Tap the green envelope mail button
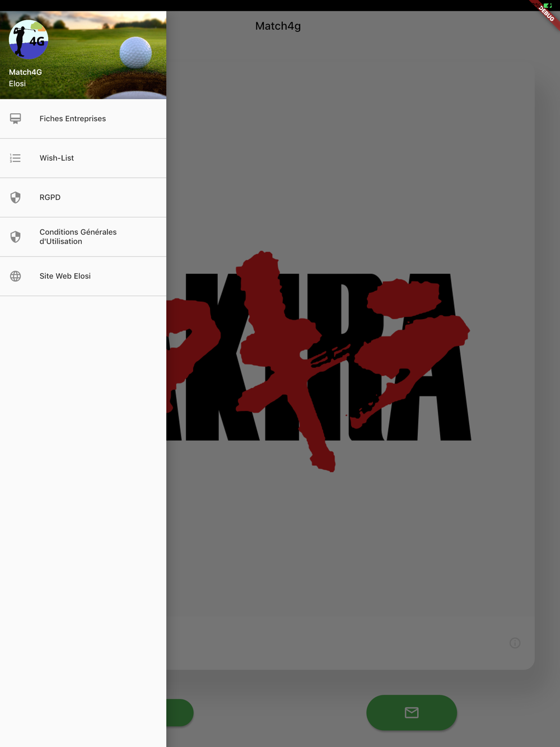Screen dimensions: 560x747 tap(412, 712)
